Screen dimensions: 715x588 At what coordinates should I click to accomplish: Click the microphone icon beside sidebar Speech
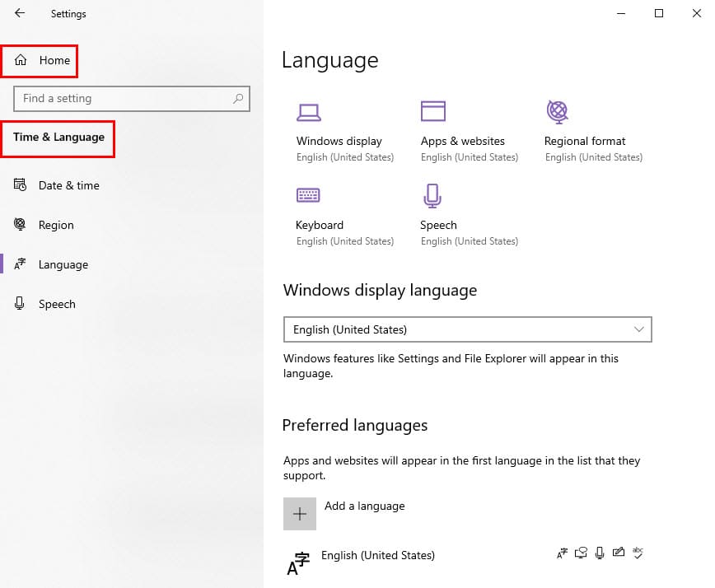(19, 303)
